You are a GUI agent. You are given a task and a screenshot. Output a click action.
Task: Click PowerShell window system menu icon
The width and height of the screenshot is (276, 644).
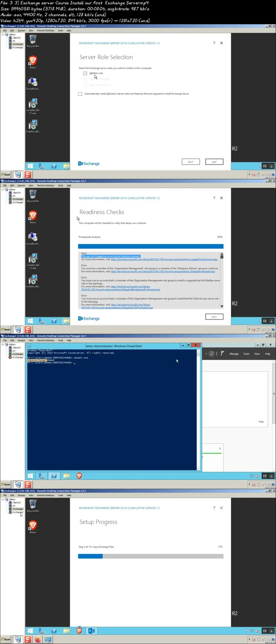29,346
